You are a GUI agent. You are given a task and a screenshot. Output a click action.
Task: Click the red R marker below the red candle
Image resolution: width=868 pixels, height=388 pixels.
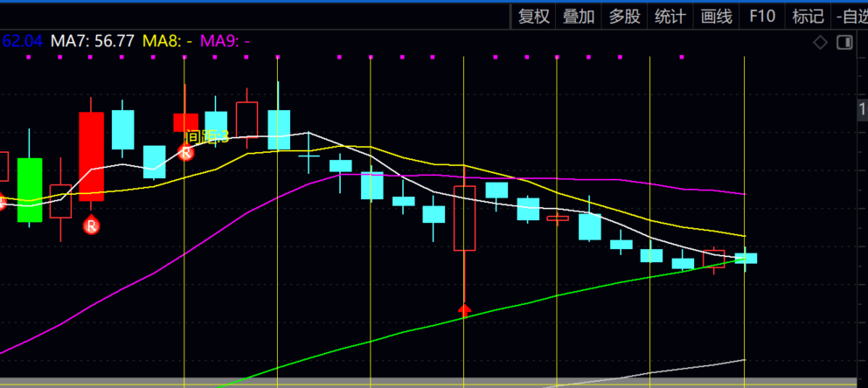point(92,226)
